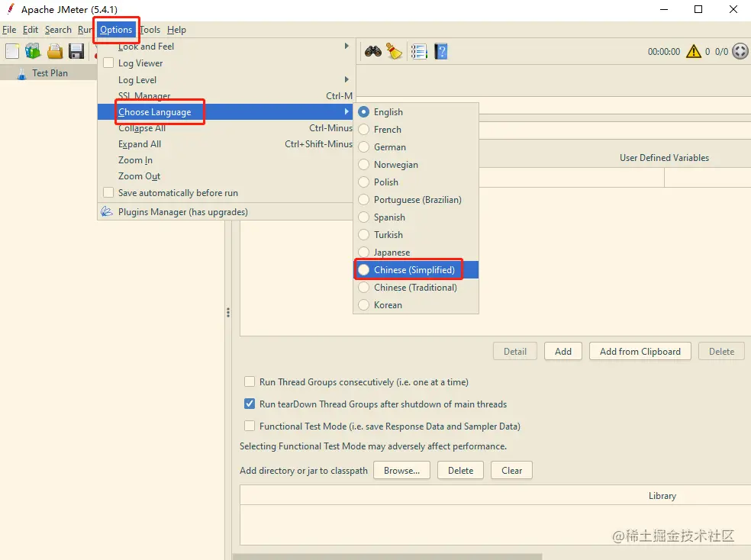Click the Save floppy disk icon
The height and width of the screenshot is (560, 751).
click(x=76, y=51)
